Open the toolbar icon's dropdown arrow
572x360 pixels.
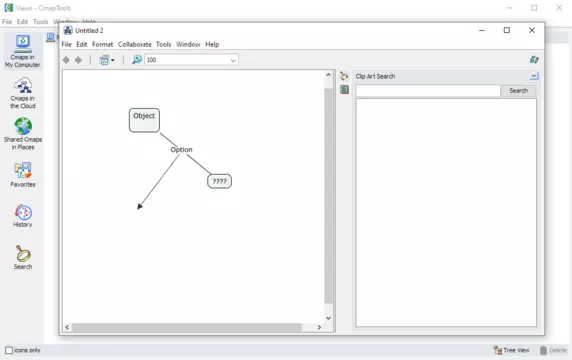click(113, 60)
